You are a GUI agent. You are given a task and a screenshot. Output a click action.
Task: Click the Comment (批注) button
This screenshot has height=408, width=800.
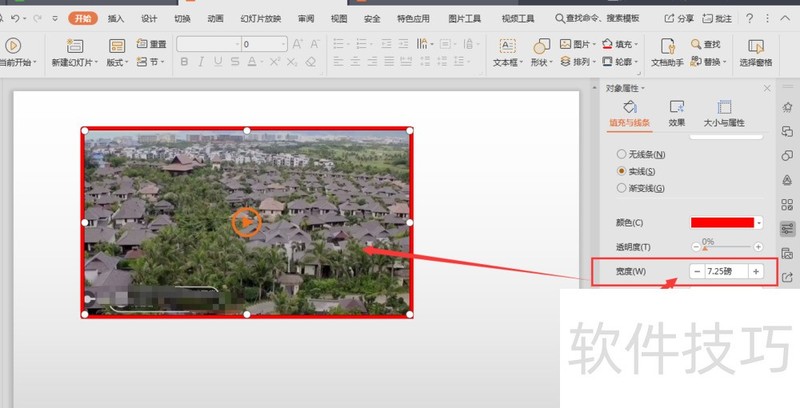point(717,19)
